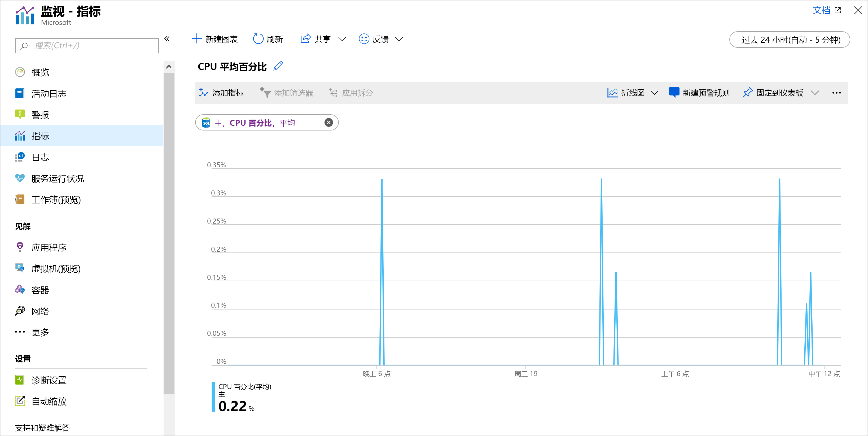Remove the 主 CPU 百分比 filter tag

328,123
